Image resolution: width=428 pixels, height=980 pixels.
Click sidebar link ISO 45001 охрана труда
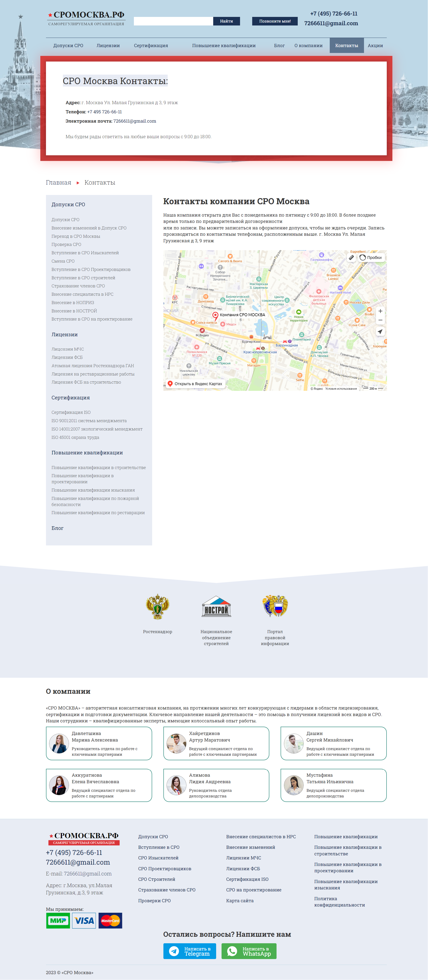[75, 437]
